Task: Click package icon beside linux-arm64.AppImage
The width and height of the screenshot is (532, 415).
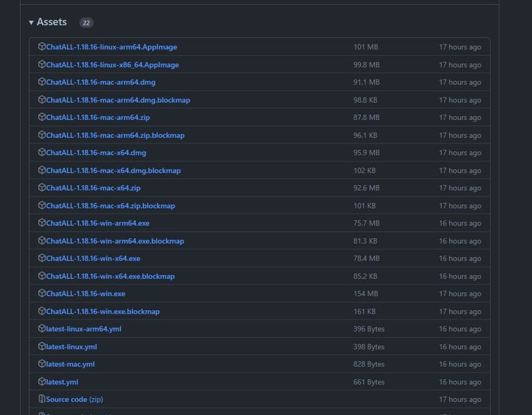Action: click(x=41, y=47)
